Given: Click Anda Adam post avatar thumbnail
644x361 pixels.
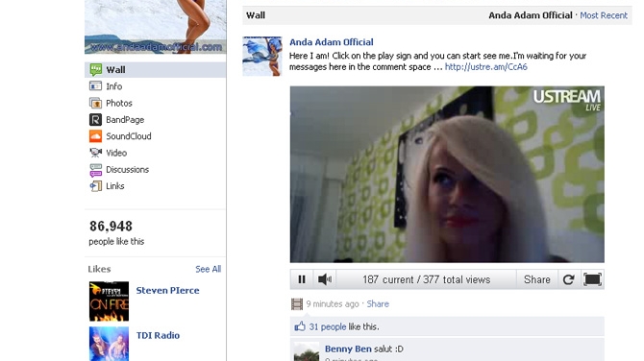Looking at the screenshot, I should click(262, 57).
